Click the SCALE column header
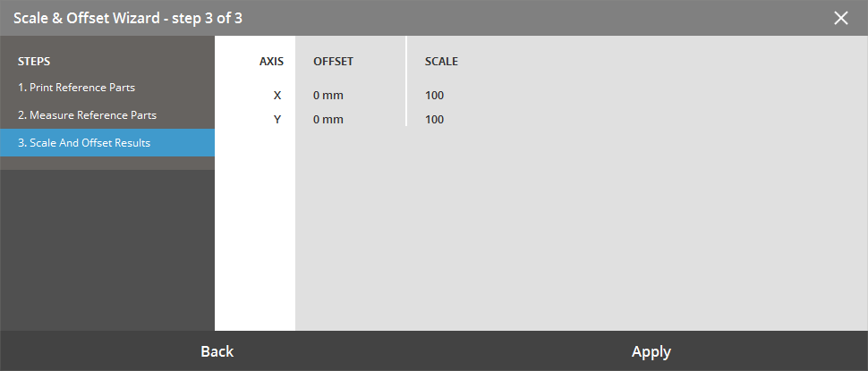The image size is (868, 371). click(x=441, y=62)
